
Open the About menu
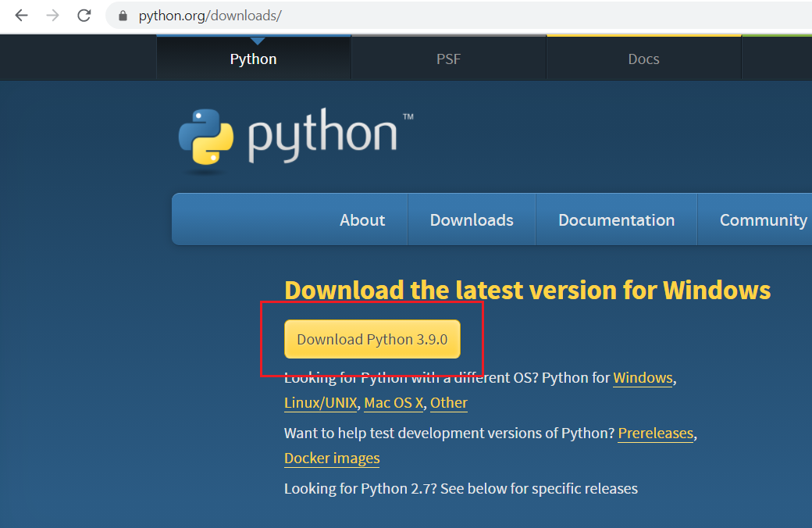[x=361, y=219]
